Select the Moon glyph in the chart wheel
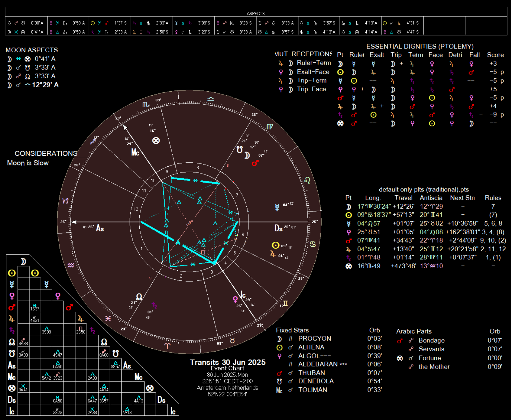 click(247, 155)
